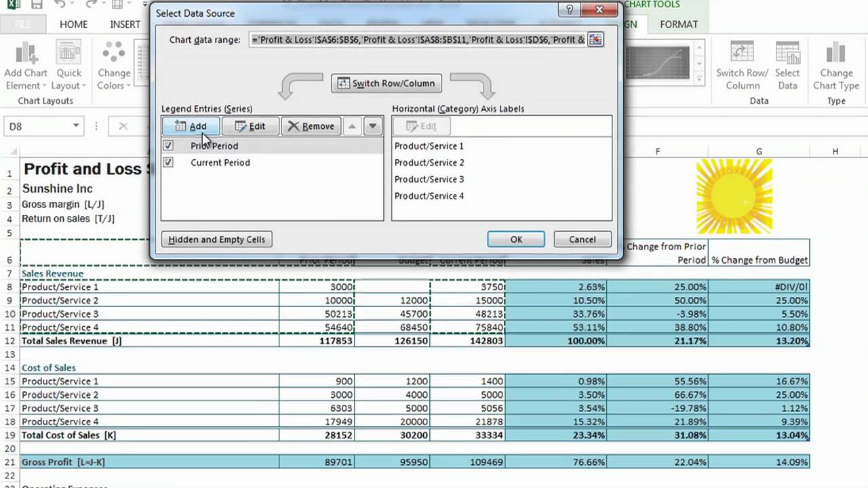Select Total Sales Revenue [J] cell
The image size is (868, 488).
click(x=150, y=341)
